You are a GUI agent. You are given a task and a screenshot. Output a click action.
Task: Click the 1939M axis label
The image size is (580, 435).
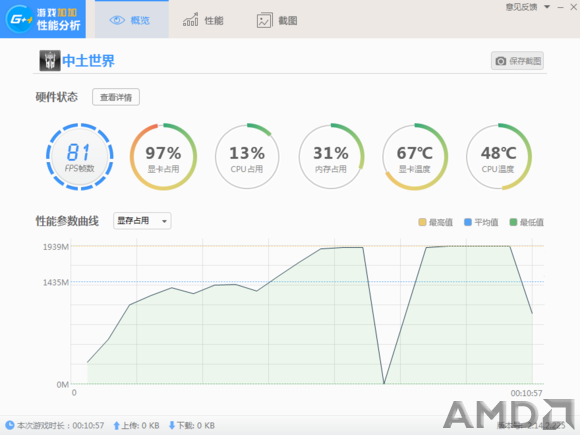56,247
